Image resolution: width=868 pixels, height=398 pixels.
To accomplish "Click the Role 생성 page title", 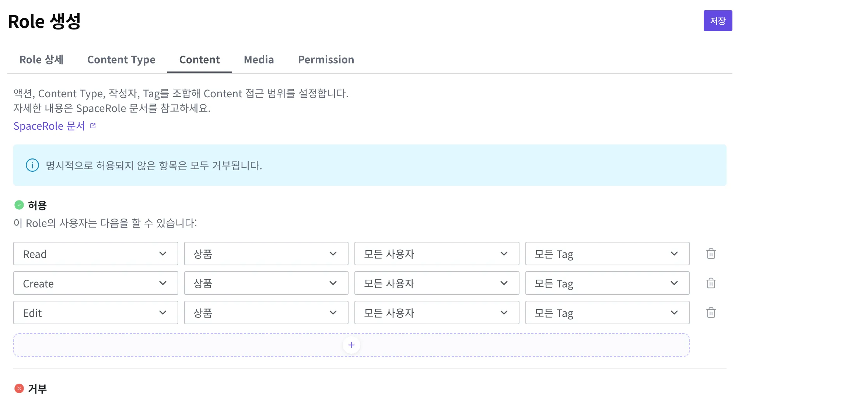I will point(44,21).
